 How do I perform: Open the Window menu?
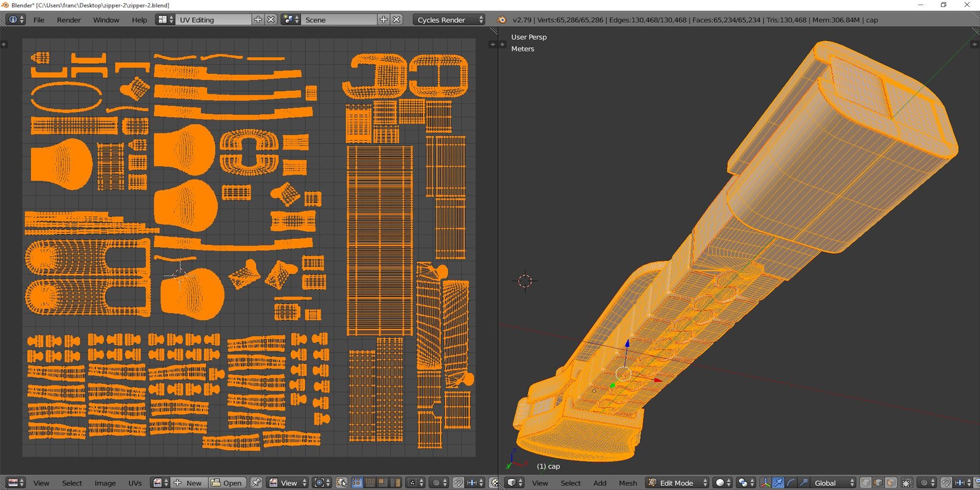(106, 20)
